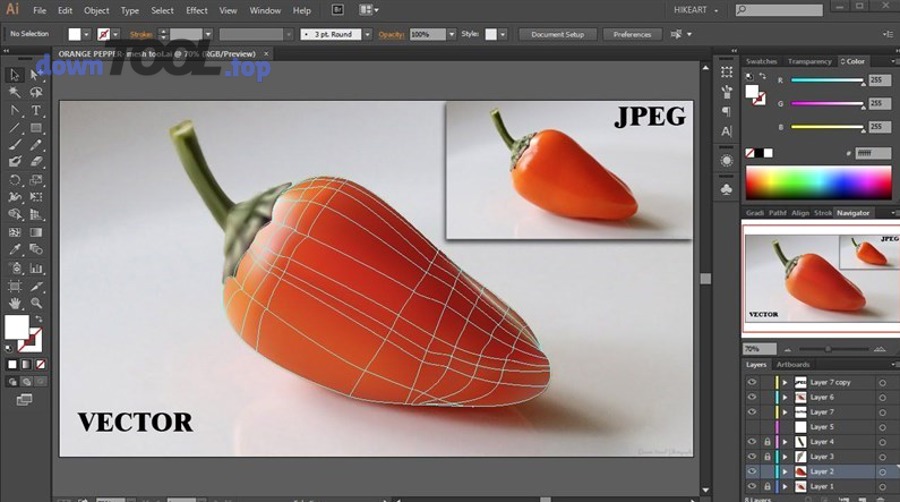Expand Layer 7 copy contents
This screenshot has height=502, width=900.
coord(785,382)
